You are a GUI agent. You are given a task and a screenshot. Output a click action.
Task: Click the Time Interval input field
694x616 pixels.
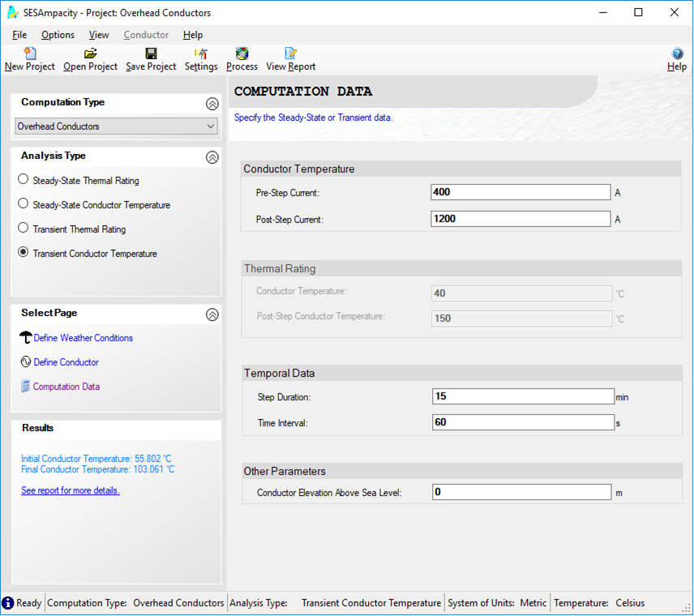pos(523,422)
